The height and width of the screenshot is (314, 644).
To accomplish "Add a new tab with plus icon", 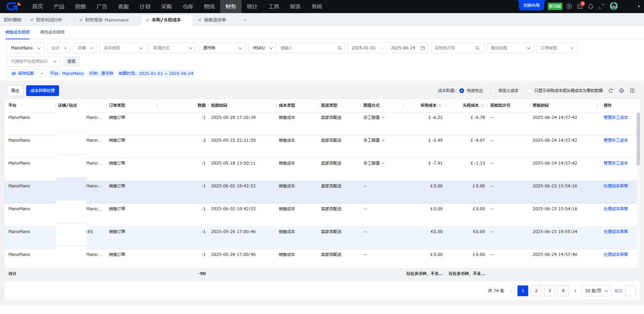I will click(245, 20).
